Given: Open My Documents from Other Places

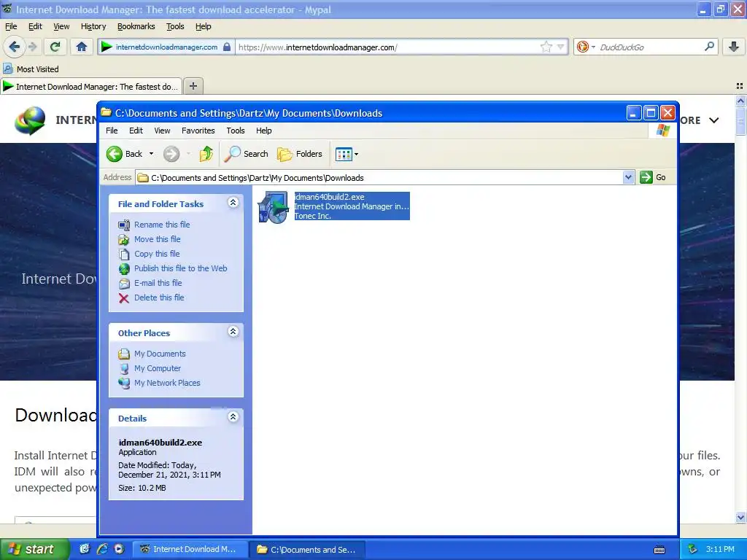Looking at the screenshot, I should pos(160,354).
